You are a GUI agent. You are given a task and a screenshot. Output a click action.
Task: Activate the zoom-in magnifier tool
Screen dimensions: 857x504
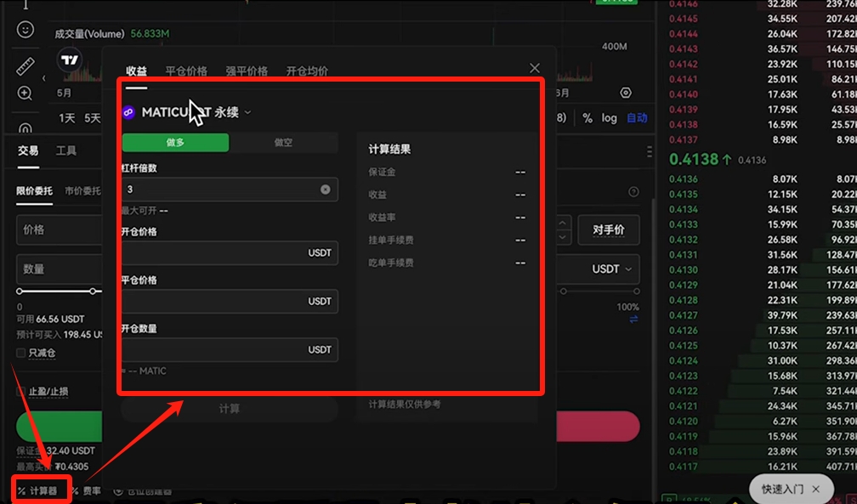pos(25,93)
